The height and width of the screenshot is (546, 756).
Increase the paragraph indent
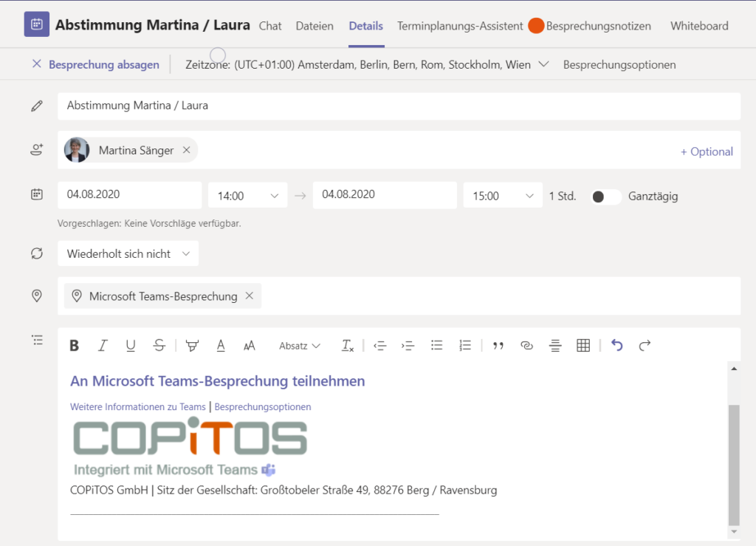[408, 345]
